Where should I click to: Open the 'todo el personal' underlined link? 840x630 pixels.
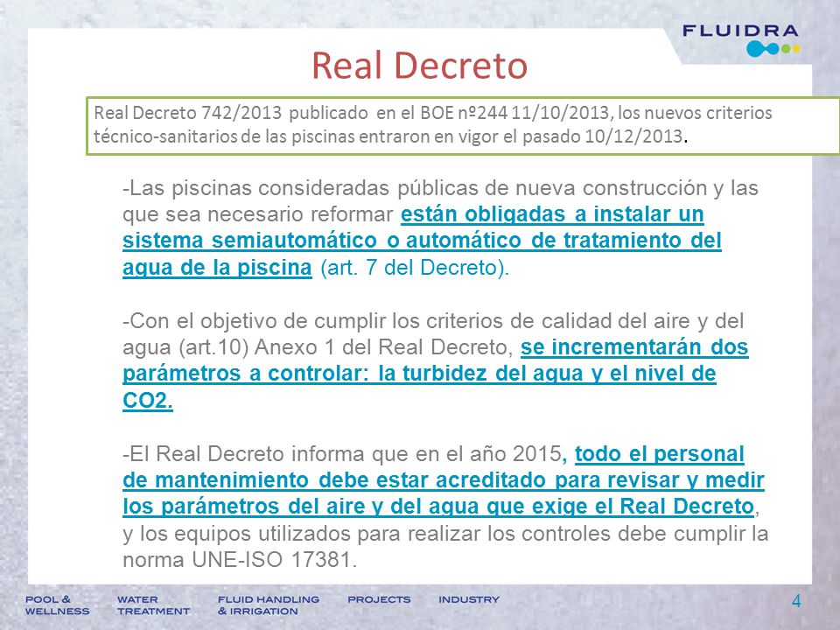[659, 454]
